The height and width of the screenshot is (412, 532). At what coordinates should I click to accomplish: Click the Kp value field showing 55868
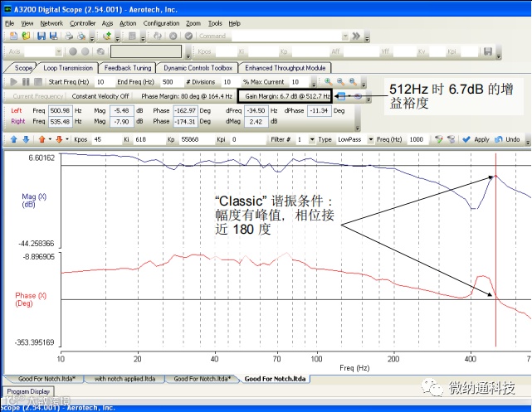pyautogui.click(x=196, y=139)
